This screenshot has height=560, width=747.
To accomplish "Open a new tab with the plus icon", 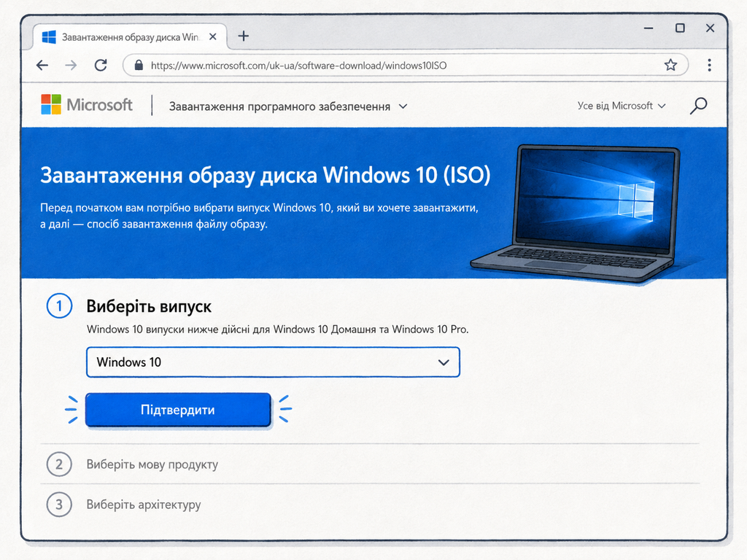I will (244, 36).
